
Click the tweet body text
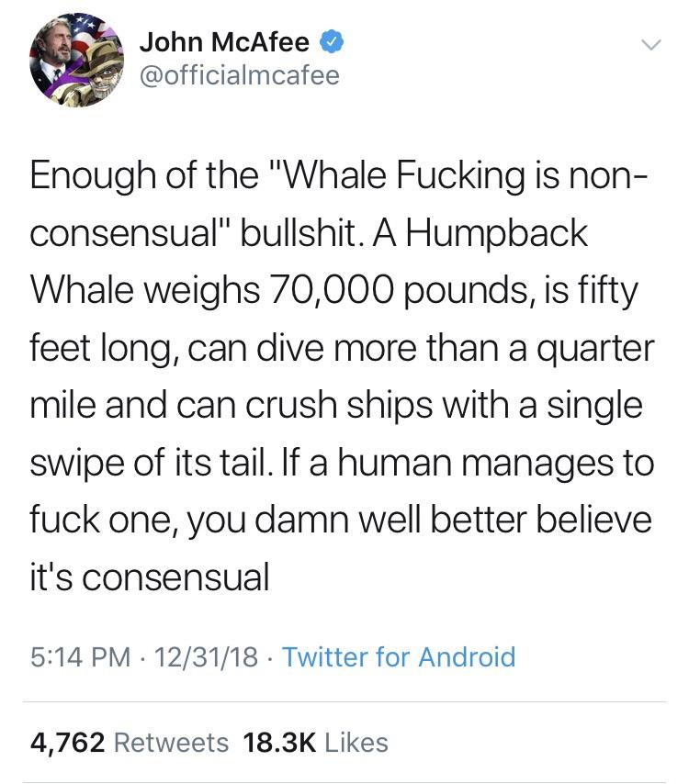click(342, 376)
